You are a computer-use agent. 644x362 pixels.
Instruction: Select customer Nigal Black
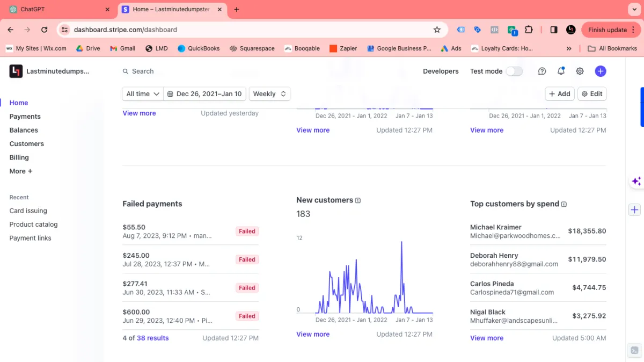tap(538, 316)
